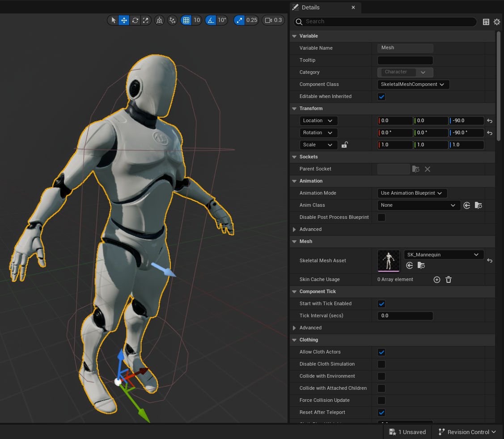Click the lock scale ratio icon
This screenshot has height=439, width=504.
345,145
